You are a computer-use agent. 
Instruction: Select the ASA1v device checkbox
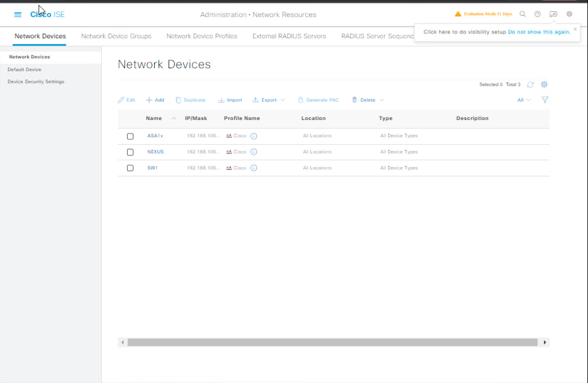[130, 136]
